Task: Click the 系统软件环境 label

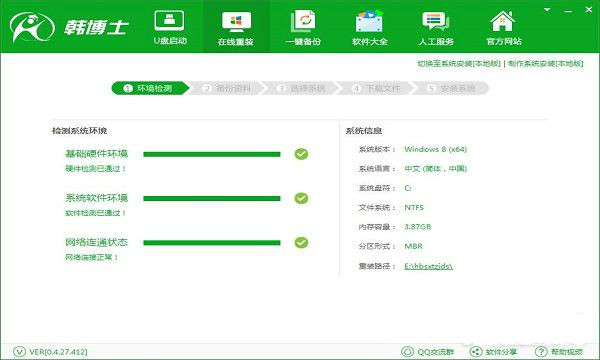Action: tap(96, 198)
